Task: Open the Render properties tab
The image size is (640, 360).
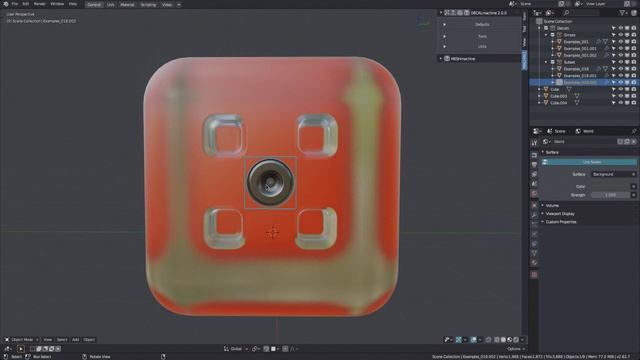Action: pyautogui.click(x=534, y=156)
